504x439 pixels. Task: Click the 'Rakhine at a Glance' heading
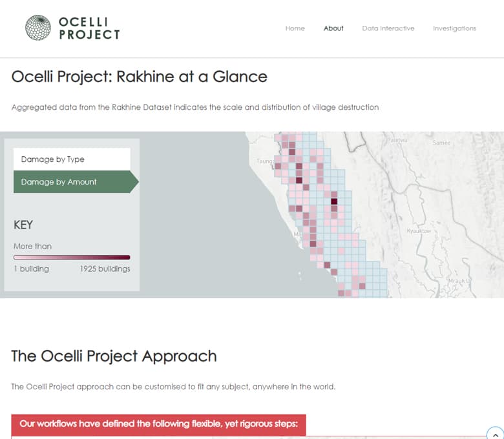pos(139,77)
